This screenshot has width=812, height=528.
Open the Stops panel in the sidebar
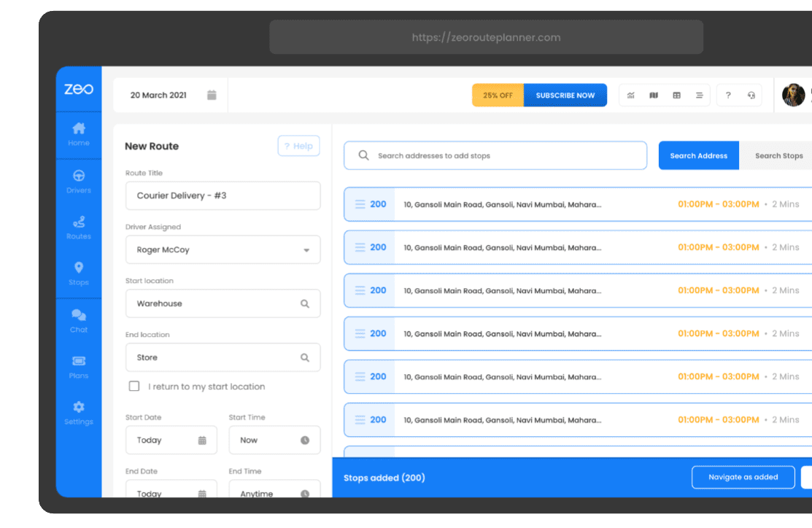coord(78,272)
